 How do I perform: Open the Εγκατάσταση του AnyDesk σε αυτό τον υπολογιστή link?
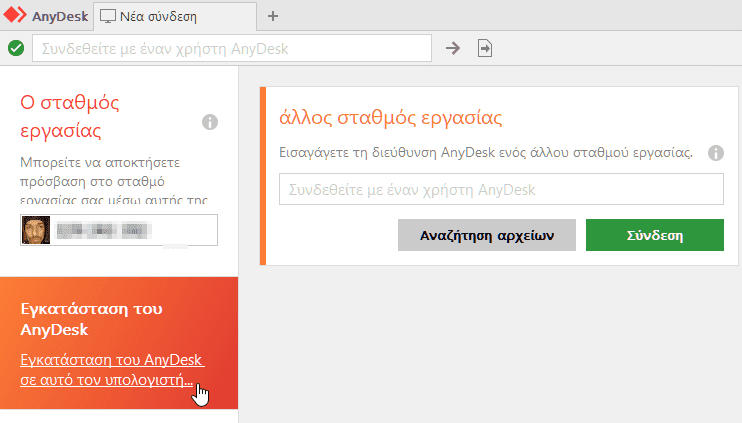coord(112,370)
